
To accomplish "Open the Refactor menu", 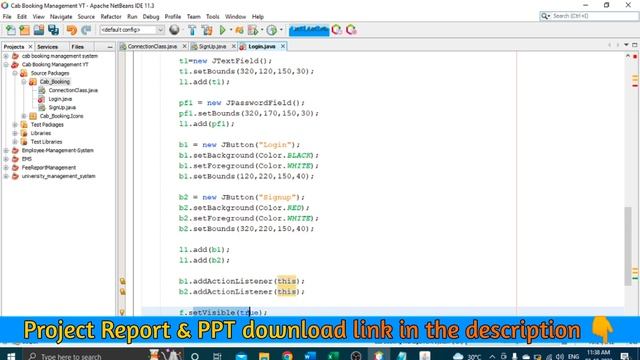I will tap(111, 17).
